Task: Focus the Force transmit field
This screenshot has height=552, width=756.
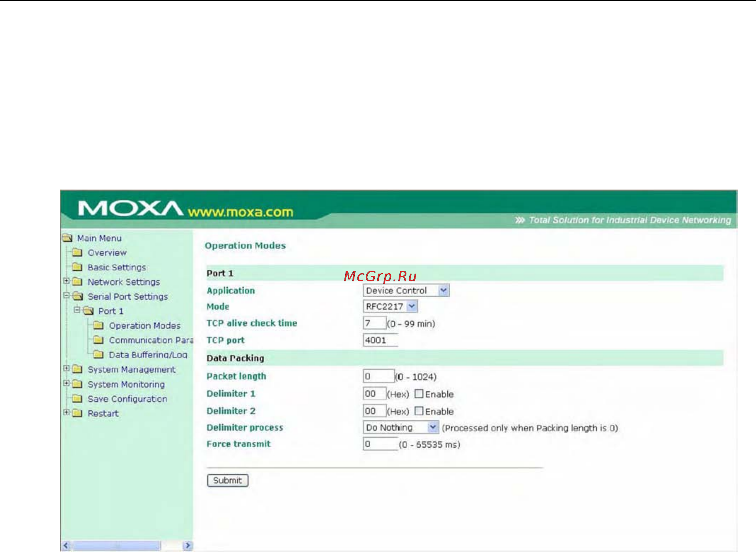Action: [x=381, y=444]
